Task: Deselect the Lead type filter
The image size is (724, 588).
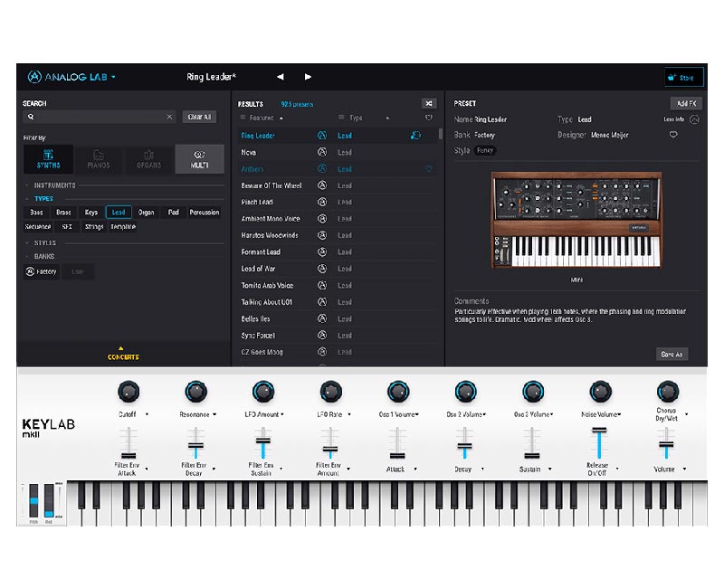Action: point(119,213)
